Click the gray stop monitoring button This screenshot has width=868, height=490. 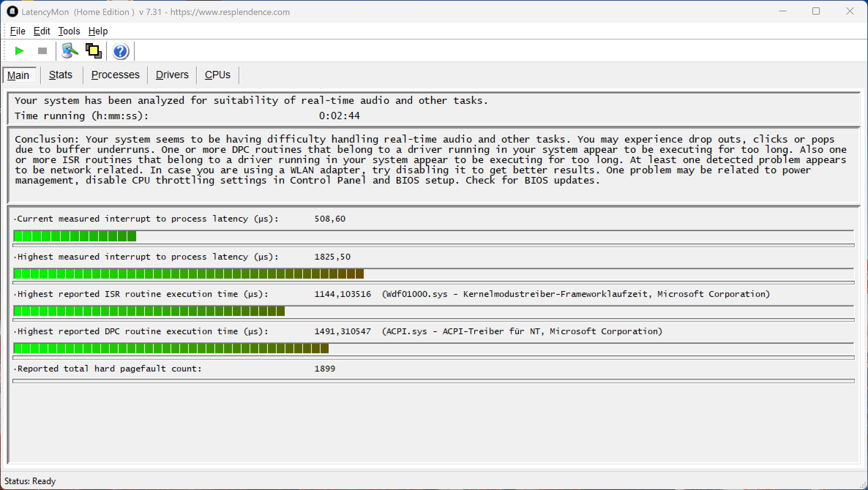(42, 51)
